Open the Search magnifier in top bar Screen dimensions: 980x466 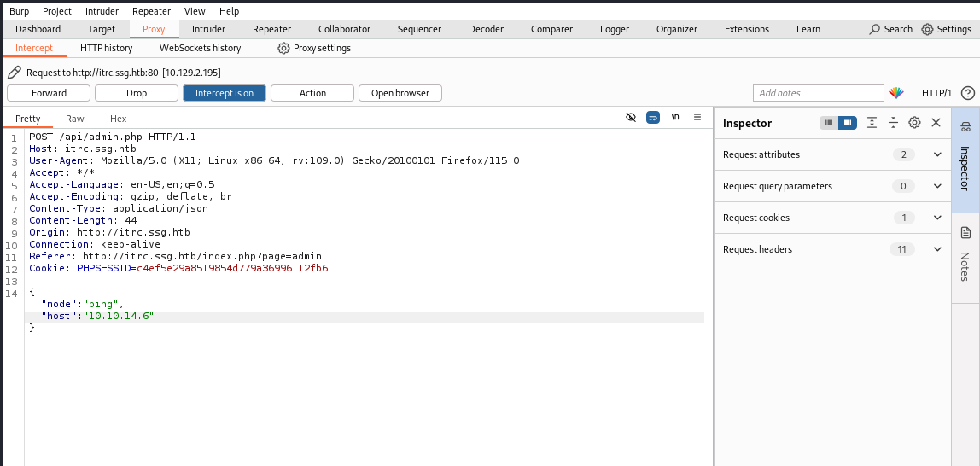pos(890,29)
